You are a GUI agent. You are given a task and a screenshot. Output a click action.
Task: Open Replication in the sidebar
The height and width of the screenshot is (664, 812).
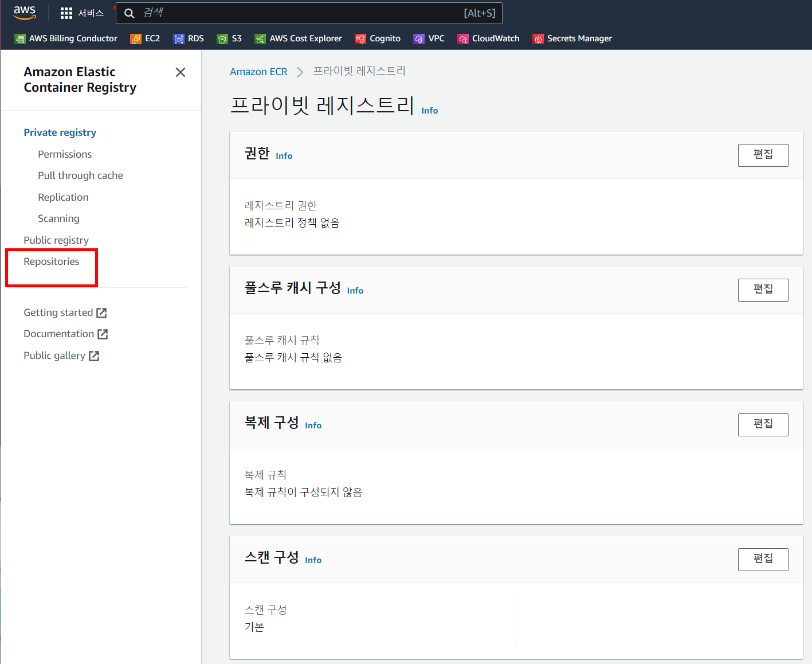[x=63, y=197]
